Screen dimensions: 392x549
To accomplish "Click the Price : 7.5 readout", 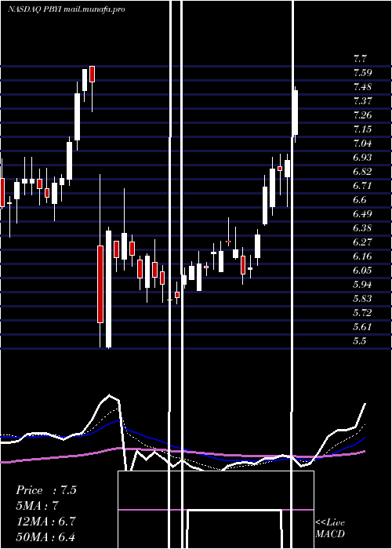I will click(46, 490).
